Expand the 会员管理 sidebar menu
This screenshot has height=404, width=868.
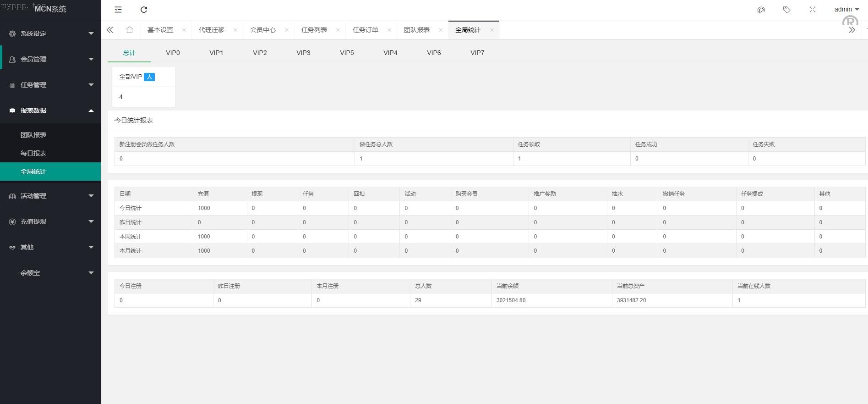50,59
